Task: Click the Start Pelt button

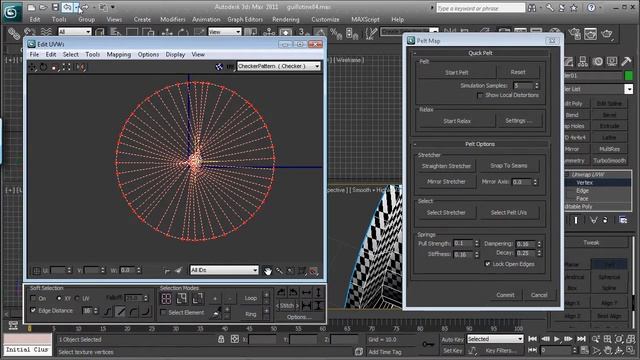Action: pos(457,72)
